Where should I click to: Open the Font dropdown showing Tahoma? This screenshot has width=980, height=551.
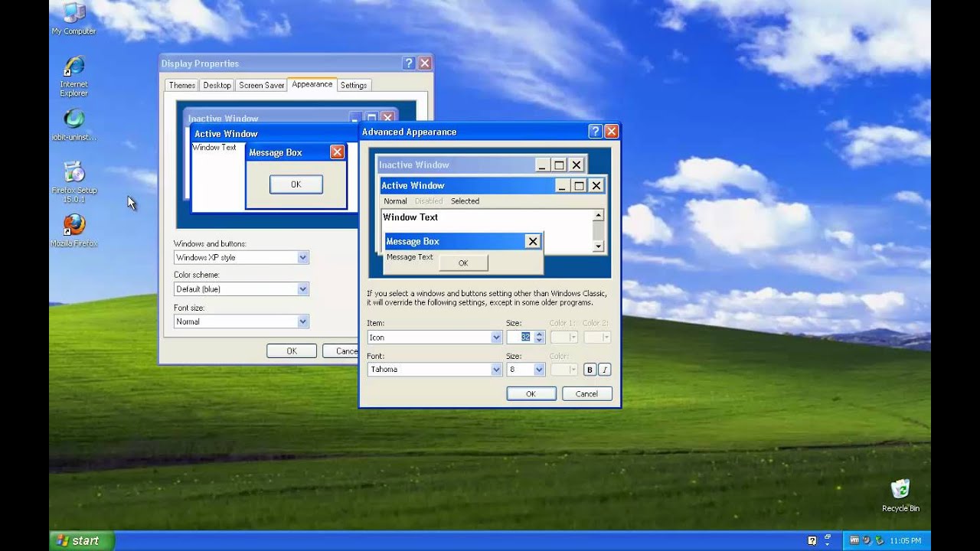[434, 370]
